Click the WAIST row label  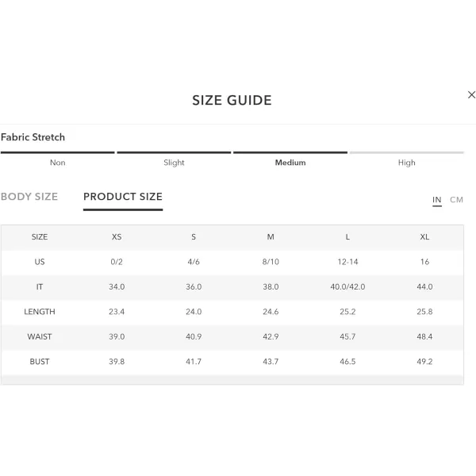coord(40,336)
